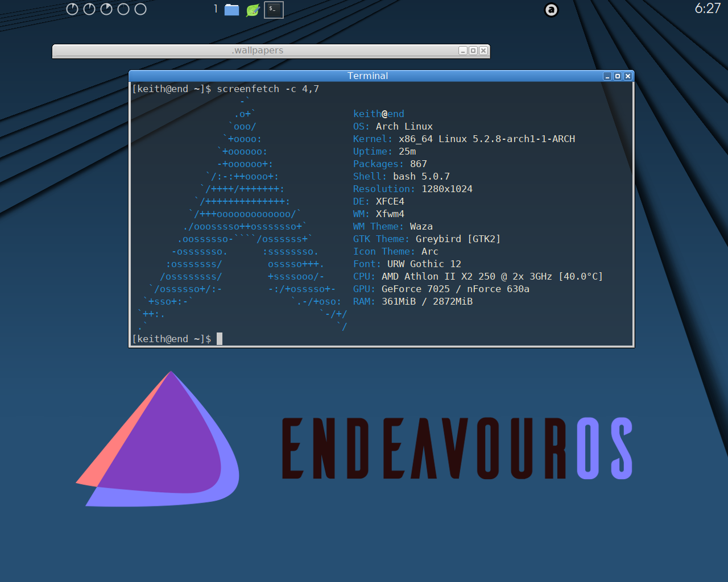Click the 'GPU: GeForce 7025' line

(x=441, y=289)
